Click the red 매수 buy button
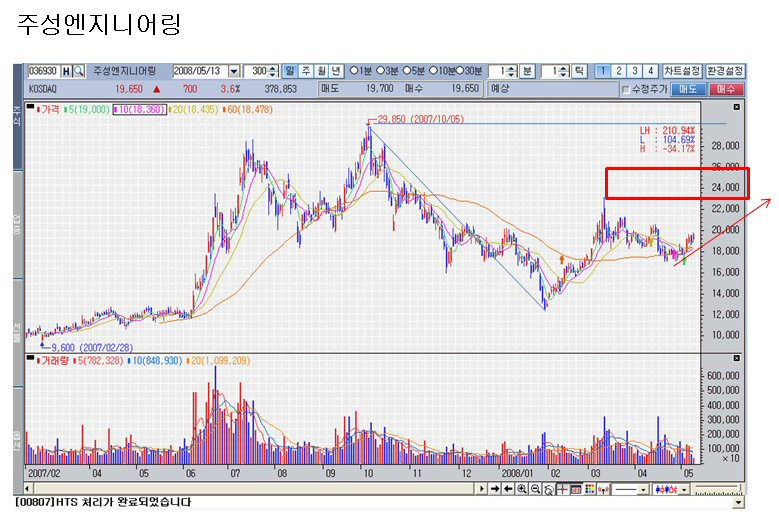Screen dimensions: 779x512 pyautogui.click(x=726, y=89)
